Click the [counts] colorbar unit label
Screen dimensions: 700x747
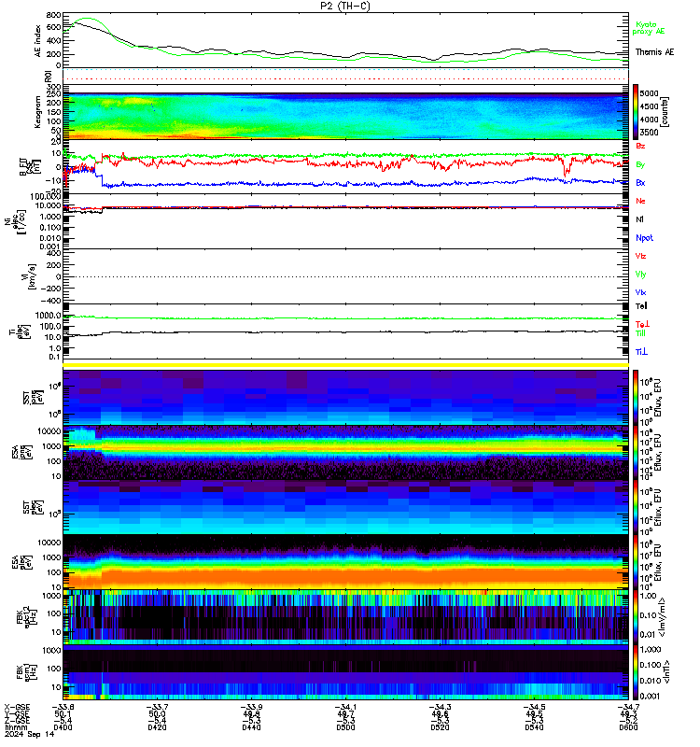tap(665, 112)
